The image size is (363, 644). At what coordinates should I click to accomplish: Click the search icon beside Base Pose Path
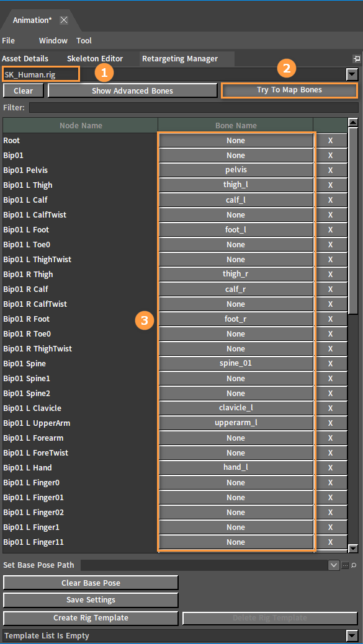click(354, 565)
